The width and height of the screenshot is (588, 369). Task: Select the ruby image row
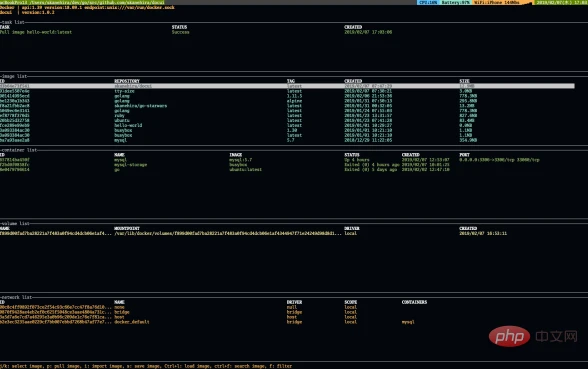[287, 116]
